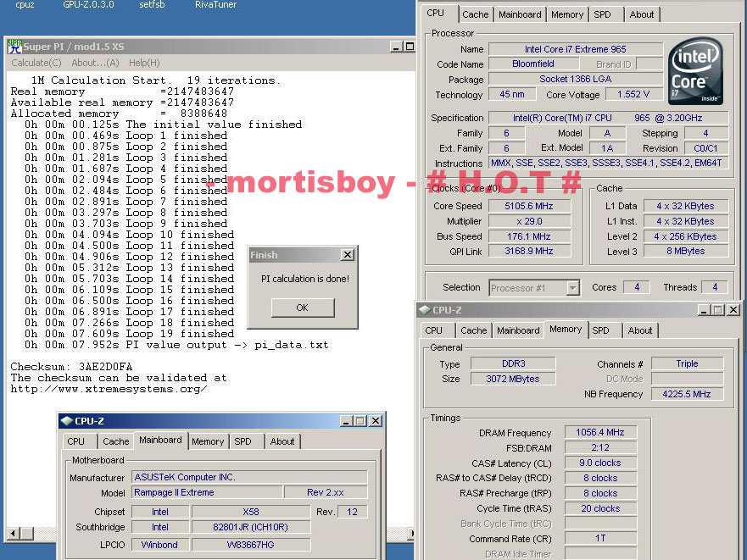Click the processor name Intel Core i7 Extreme 965
Image resolution: width=747 pixels, height=560 pixels.
(576, 49)
